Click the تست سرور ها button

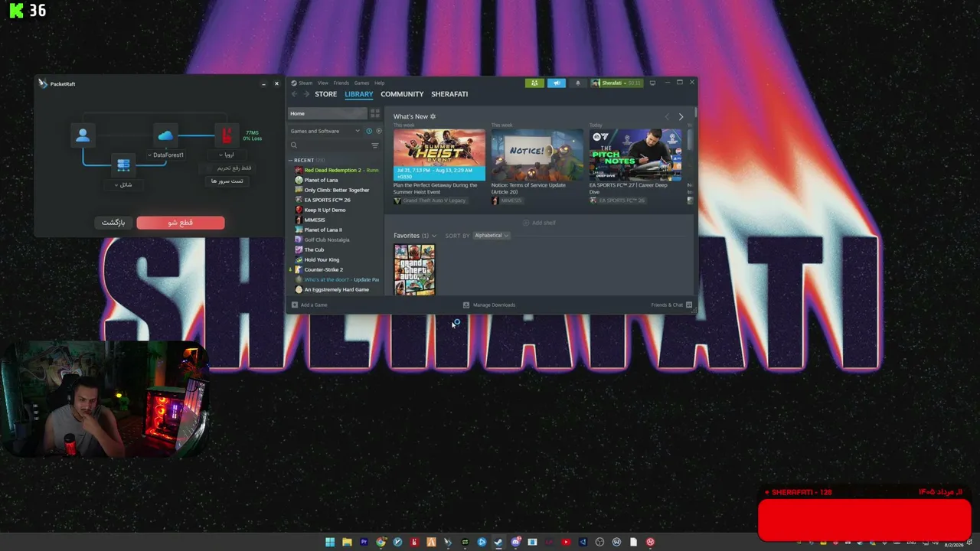pos(227,181)
